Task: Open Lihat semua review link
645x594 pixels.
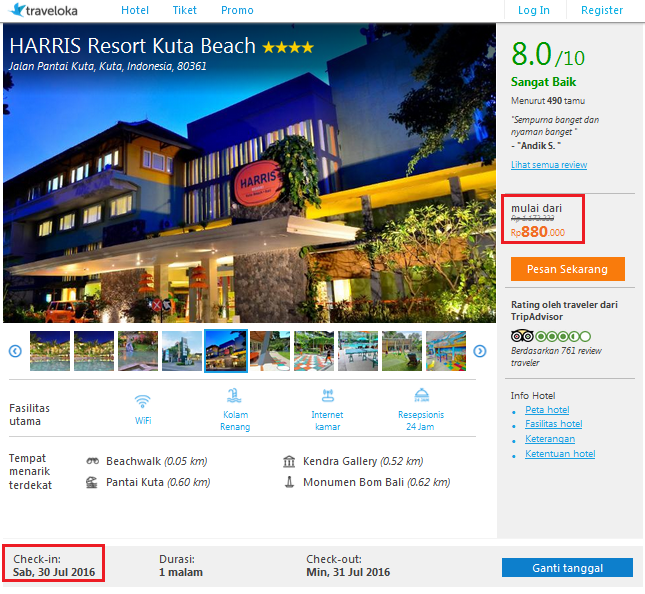Action: coord(549,165)
